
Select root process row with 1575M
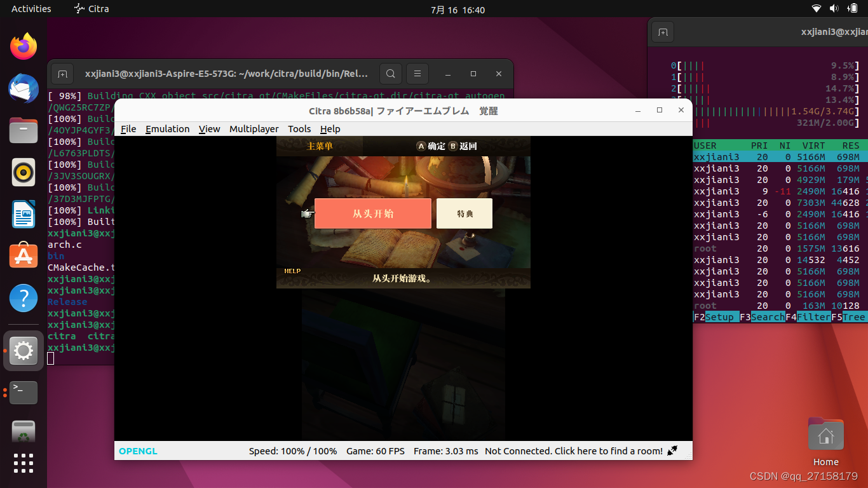[780, 248]
